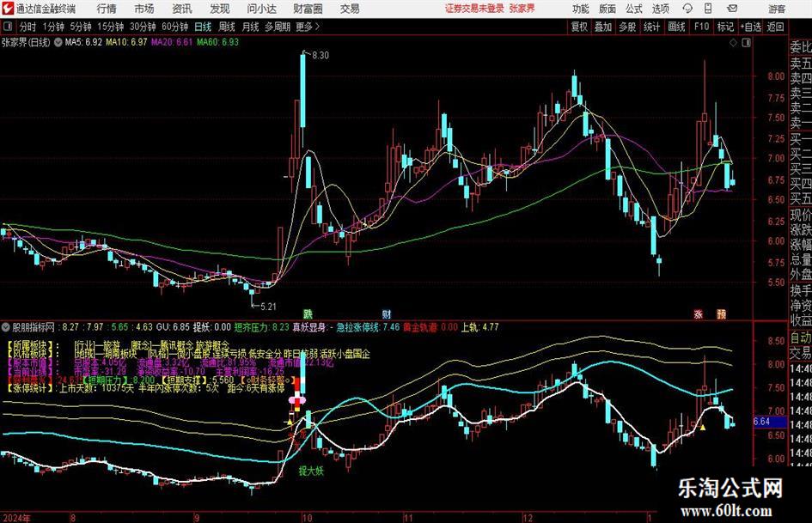
Task: Switch to 周线 weekly period tab
Action: (227, 27)
